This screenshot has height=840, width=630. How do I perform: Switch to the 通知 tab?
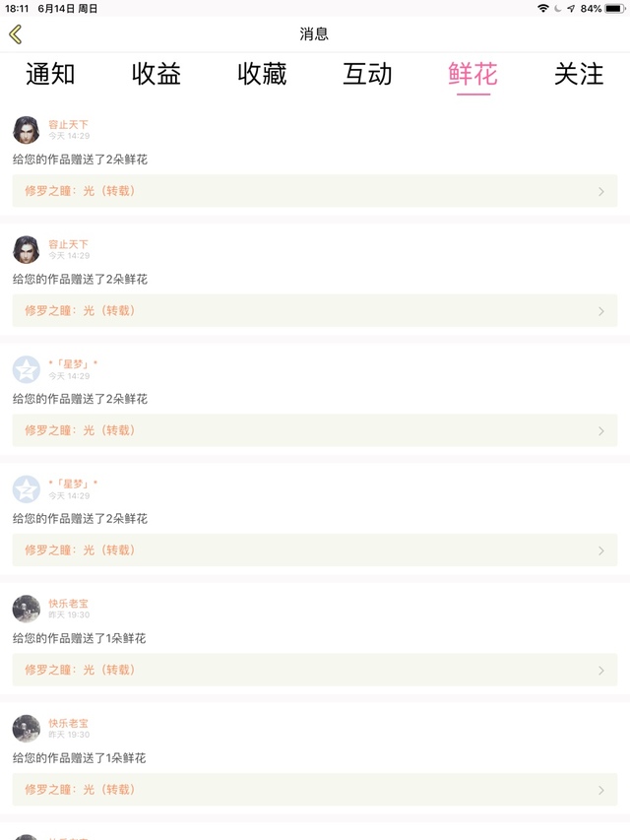point(50,74)
